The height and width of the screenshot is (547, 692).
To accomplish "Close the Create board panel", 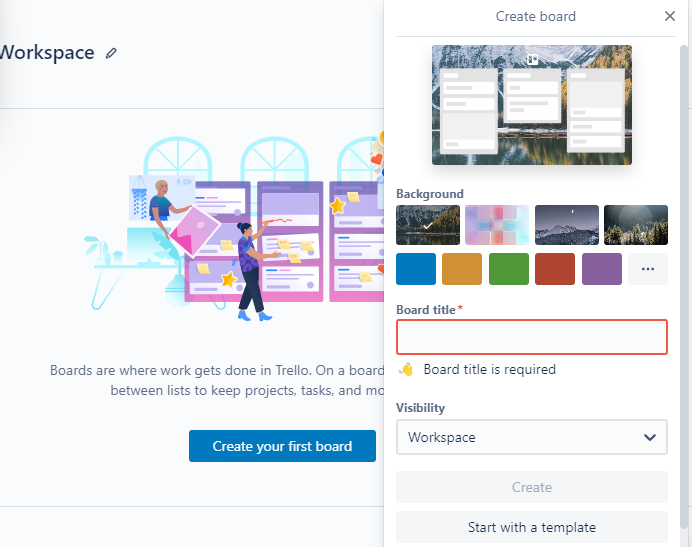I will [669, 16].
